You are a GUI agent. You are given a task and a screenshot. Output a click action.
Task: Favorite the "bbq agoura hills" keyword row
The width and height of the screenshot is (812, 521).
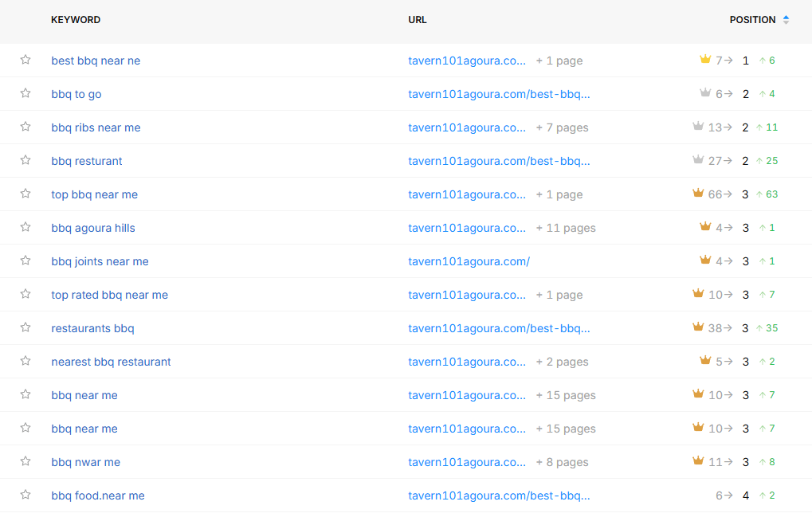pos(25,227)
